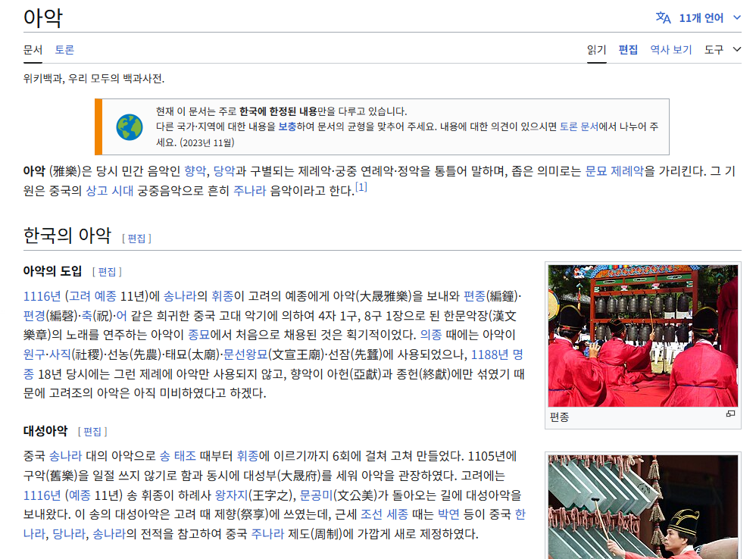This screenshot has width=756, height=559.
Task: Follow the 문묘 제례악 link
Action: [614, 171]
